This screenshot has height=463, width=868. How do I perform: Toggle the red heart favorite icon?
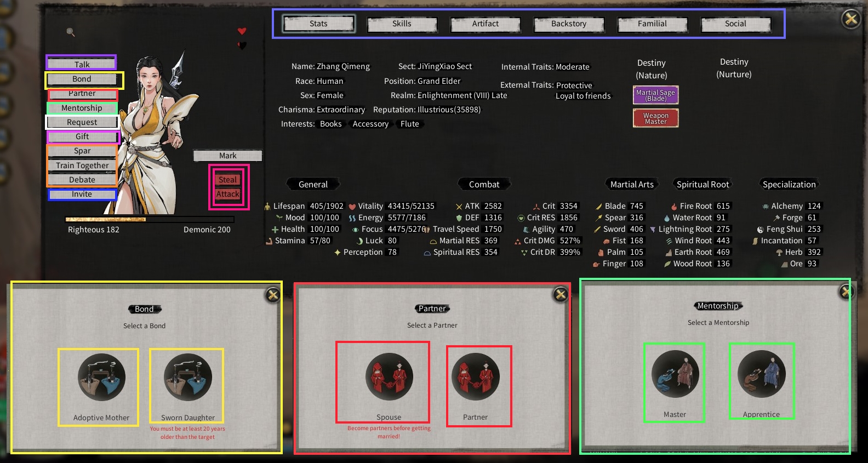pyautogui.click(x=242, y=31)
